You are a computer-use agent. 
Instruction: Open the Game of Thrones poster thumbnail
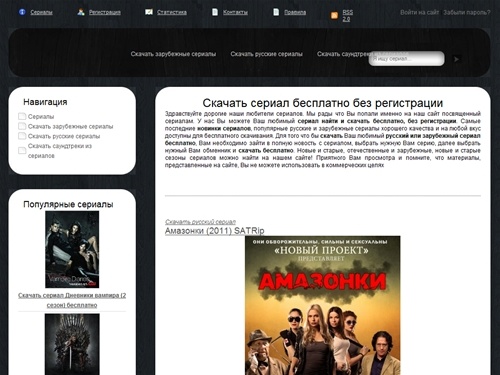click(x=72, y=344)
